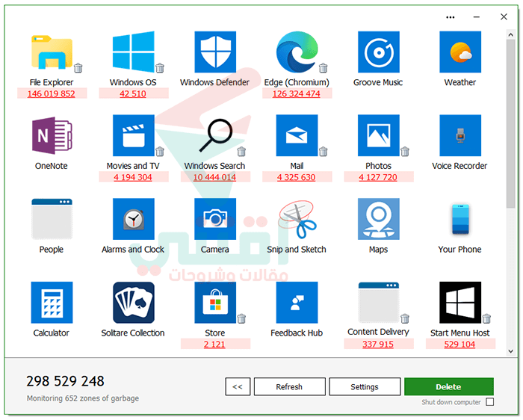
Task: Toggle the Store trash bin
Action: pos(241,318)
